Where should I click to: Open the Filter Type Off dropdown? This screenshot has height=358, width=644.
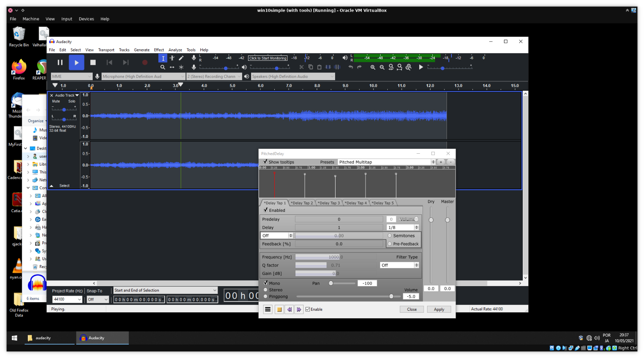click(399, 265)
